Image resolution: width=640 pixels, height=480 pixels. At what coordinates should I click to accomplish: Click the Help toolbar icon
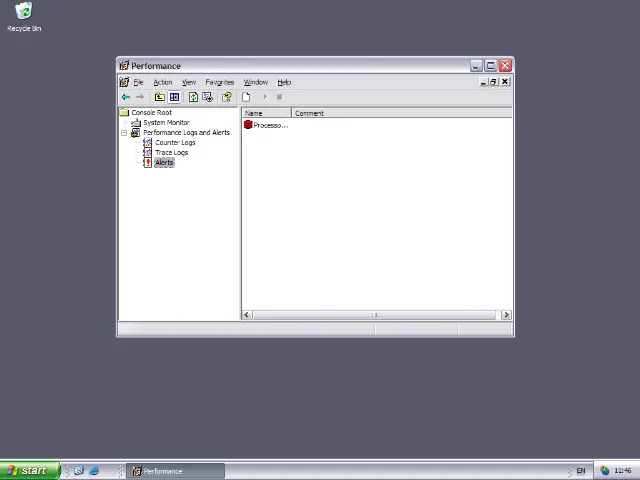tap(227, 97)
